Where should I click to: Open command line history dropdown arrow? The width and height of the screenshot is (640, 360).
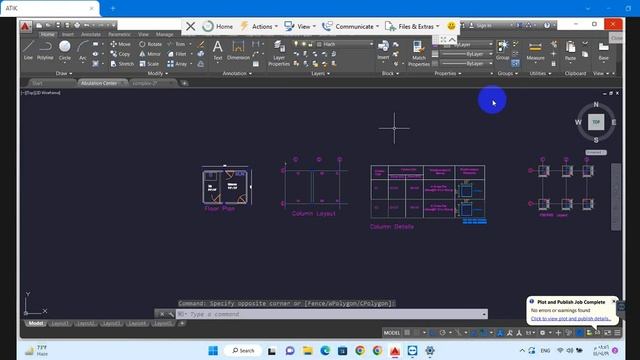(484, 314)
